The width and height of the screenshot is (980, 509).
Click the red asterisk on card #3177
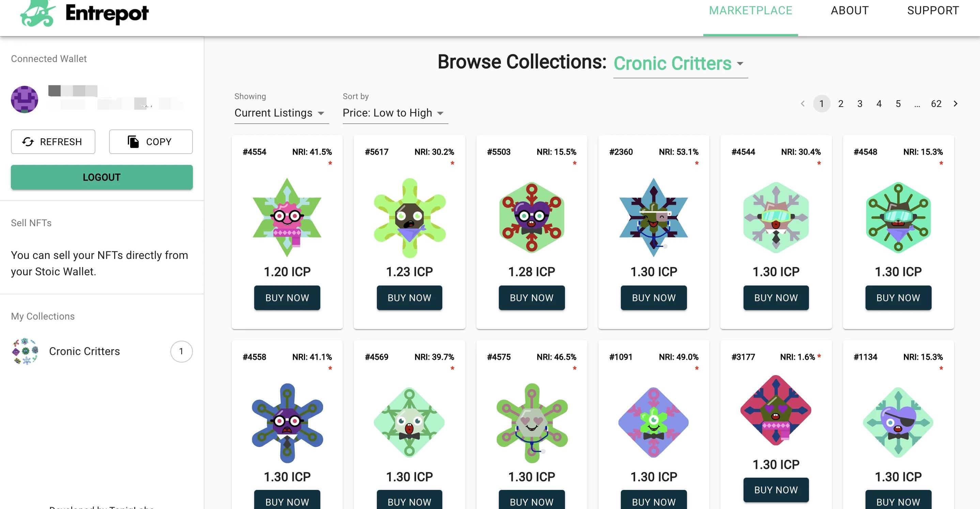[x=819, y=356]
